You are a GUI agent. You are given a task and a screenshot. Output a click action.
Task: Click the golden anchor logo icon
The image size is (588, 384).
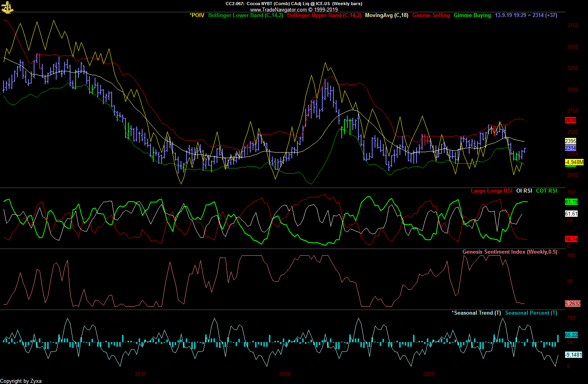coord(7,7)
